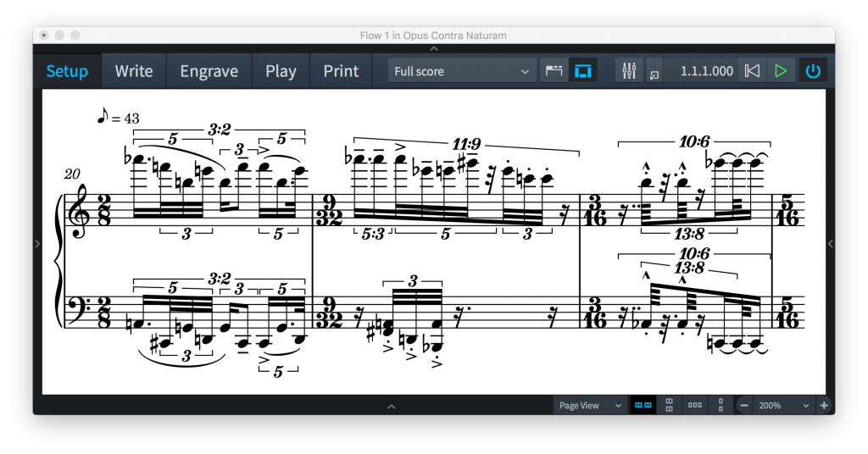Image resolution: width=868 pixels, height=454 pixels.
Task: Click the show transport window icon
Action: [654, 73]
